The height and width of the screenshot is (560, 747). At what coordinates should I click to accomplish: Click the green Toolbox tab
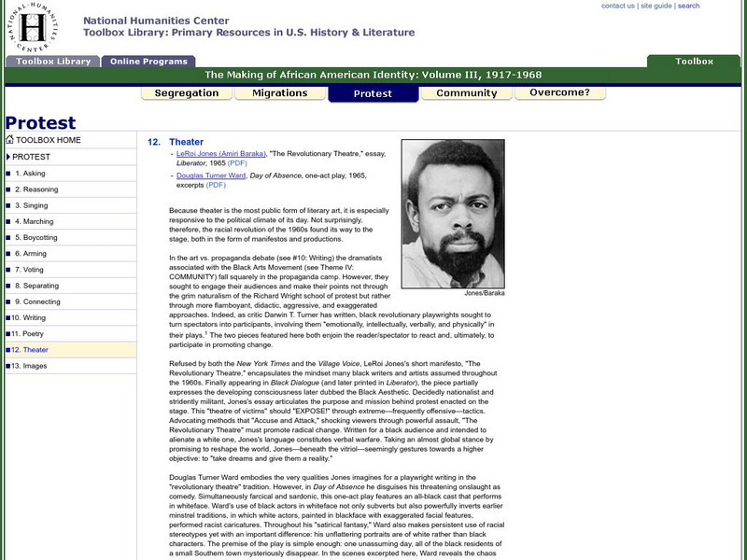[694, 62]
